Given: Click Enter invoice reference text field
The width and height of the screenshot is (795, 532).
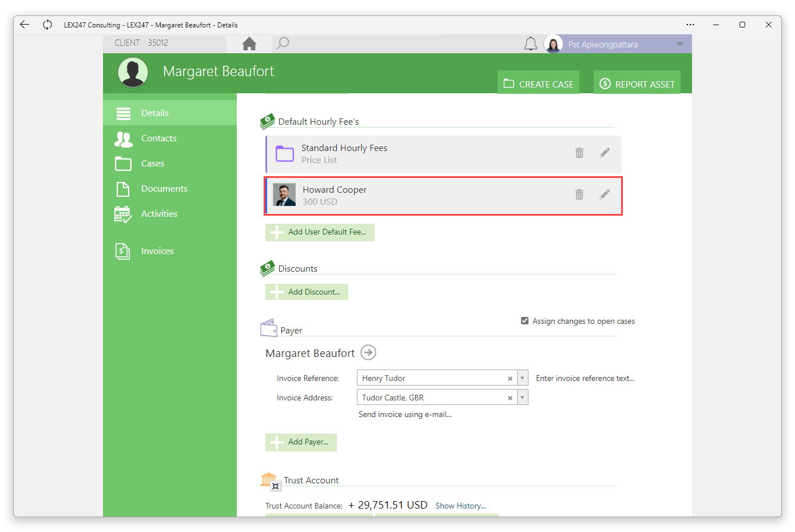Looking at the screenshot, I should pos(585,378).
